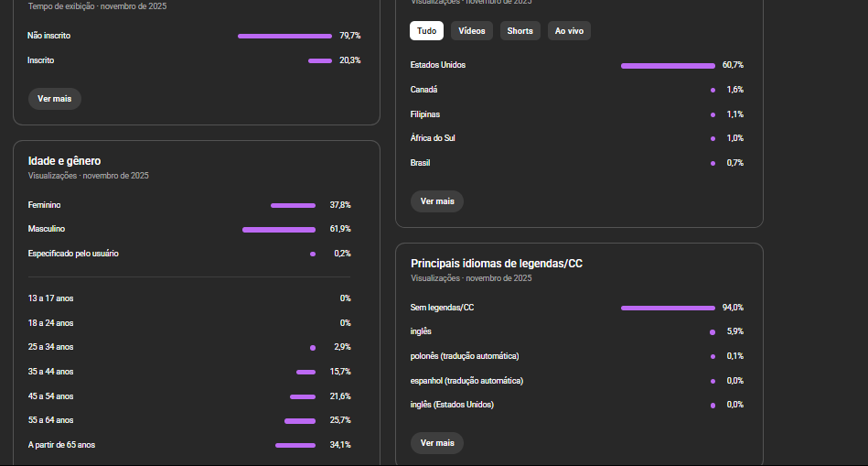Viewport: 868px width, 466px height.
Task: Click the polonês (tradução automática) row label
Action: pyautogui.click(x=466, y=356)
